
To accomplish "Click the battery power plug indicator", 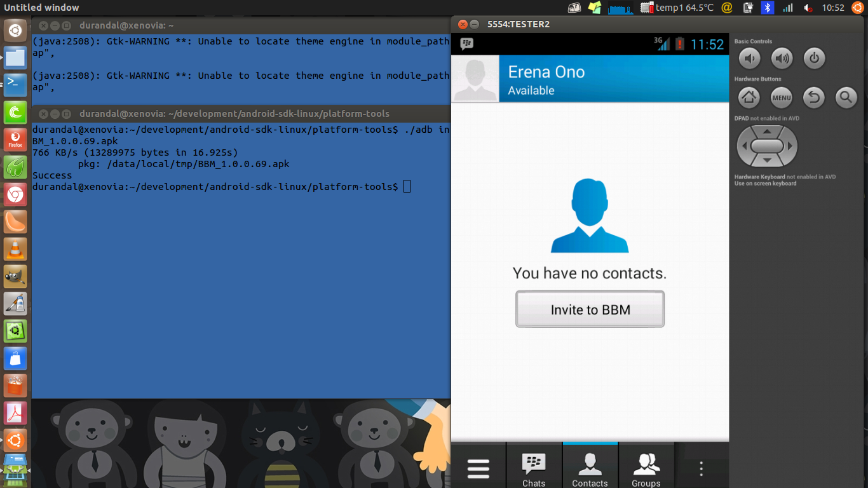I will [748, 8].
